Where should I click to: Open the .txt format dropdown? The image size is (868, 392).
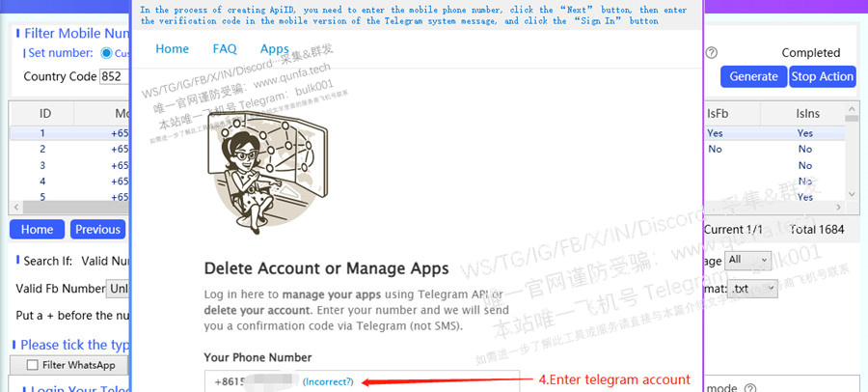753,289
